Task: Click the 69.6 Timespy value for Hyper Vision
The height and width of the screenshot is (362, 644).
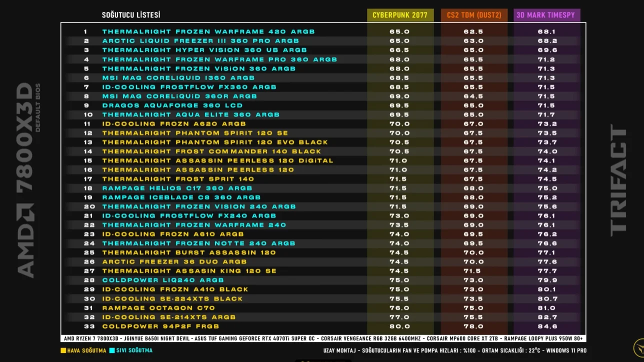Action: (547, 50)
